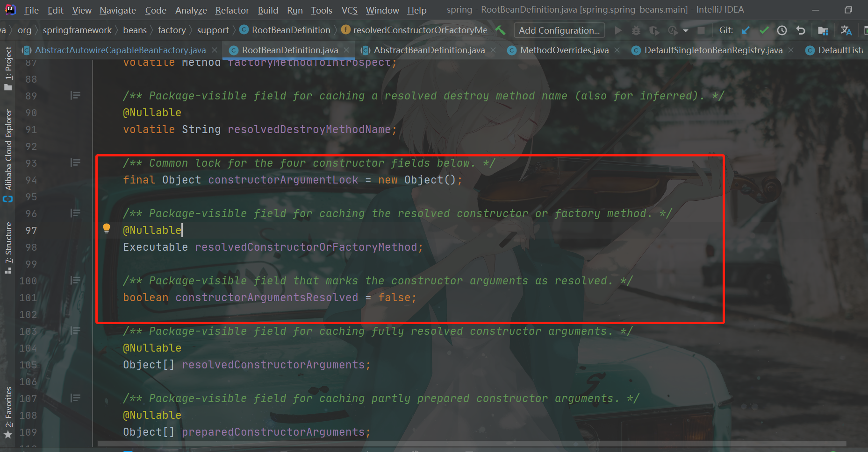Click the 'factory' breadcrumb
Screen dimensions: 868x452
(172, 30)
